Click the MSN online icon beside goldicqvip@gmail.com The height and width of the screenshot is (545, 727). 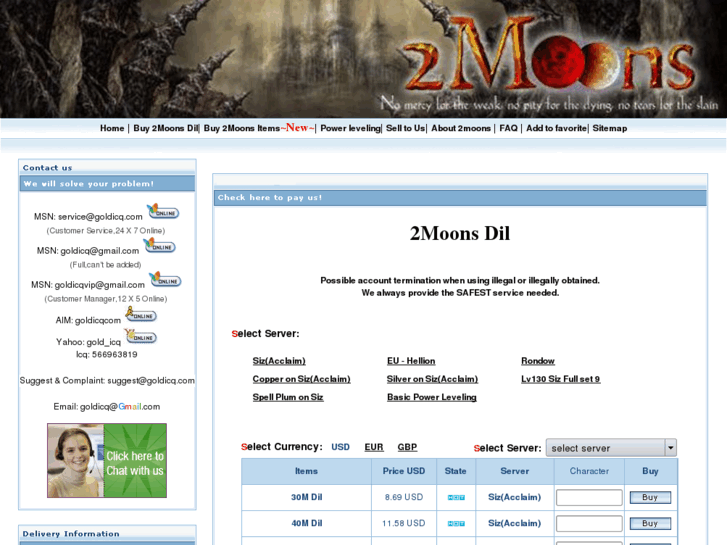click(165, 280)
